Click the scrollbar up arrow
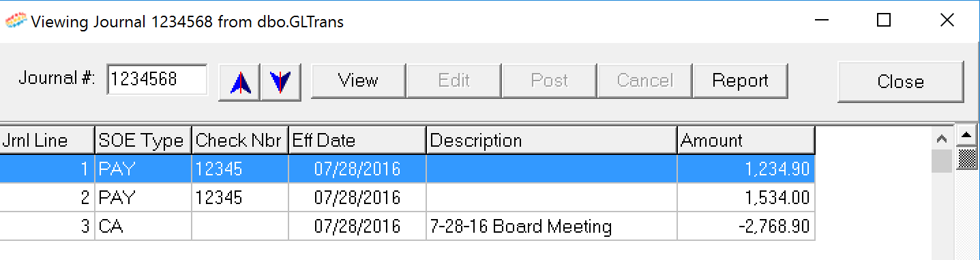The image size is (980, 260). click(966, 135)
